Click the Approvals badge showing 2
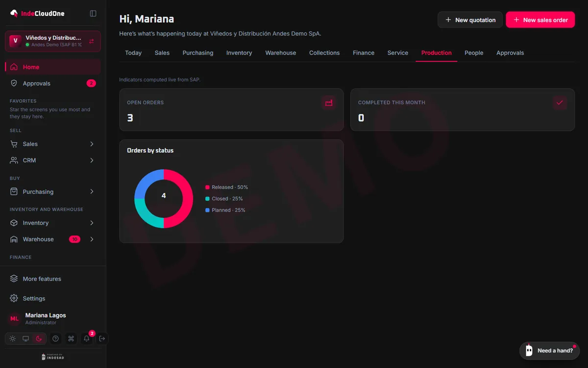The height and width of the screenshot is (368, 588). (x=91, y=83)
